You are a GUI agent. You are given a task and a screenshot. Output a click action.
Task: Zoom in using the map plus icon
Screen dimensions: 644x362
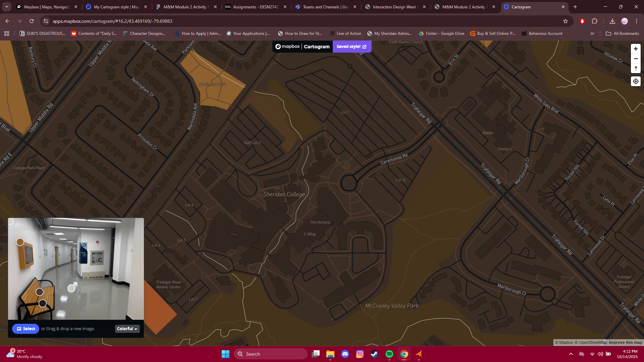(636, 49)
